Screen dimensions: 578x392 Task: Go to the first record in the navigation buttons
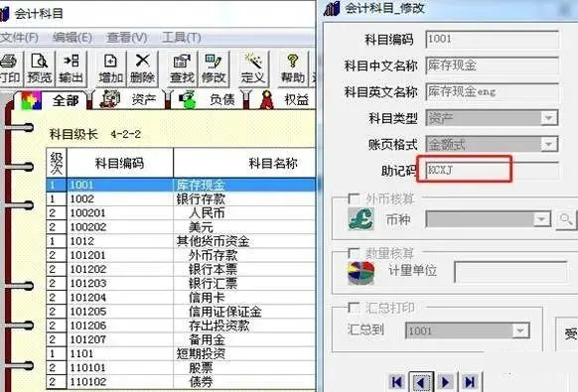point(397,382)
